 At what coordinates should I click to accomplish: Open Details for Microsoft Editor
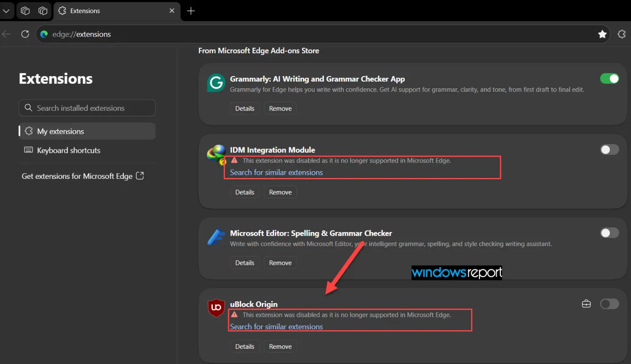click(245, 263)
